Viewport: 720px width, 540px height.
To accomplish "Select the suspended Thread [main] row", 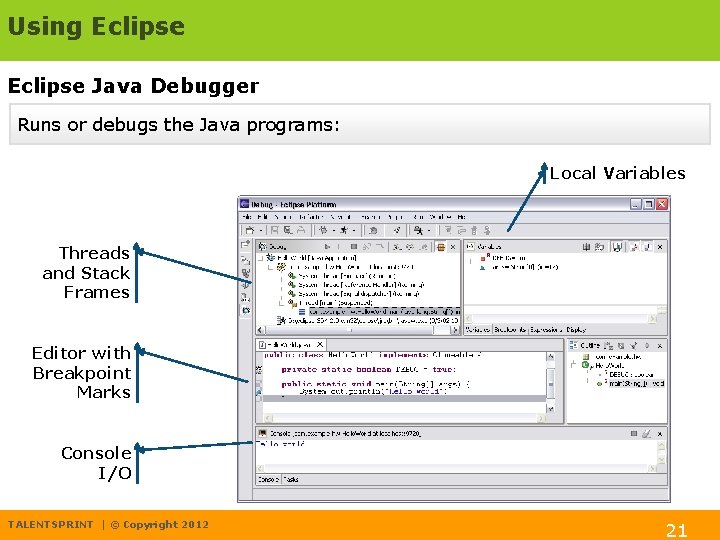I will coord(330,303).
